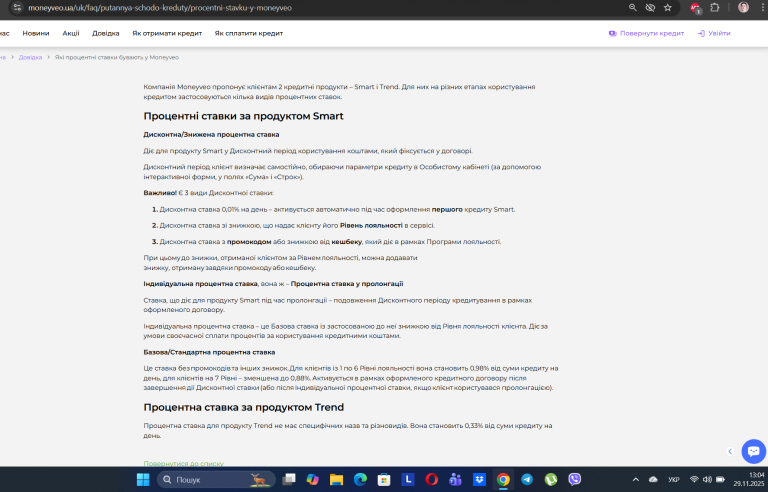Launch Microsoft Edge from the taskbar
This screenshot has height=492, width=768.
pos(360,479)
